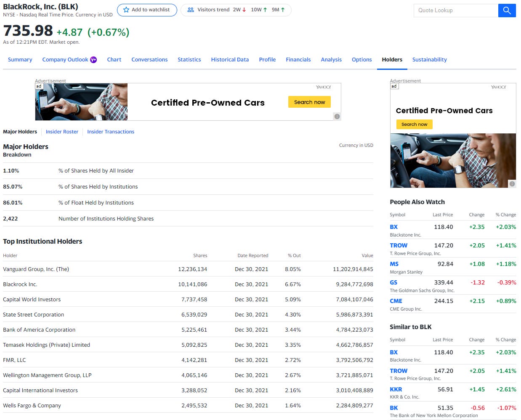521x420 pixels.
Task: Click the Value column header
Action: (x=367, y=255)
